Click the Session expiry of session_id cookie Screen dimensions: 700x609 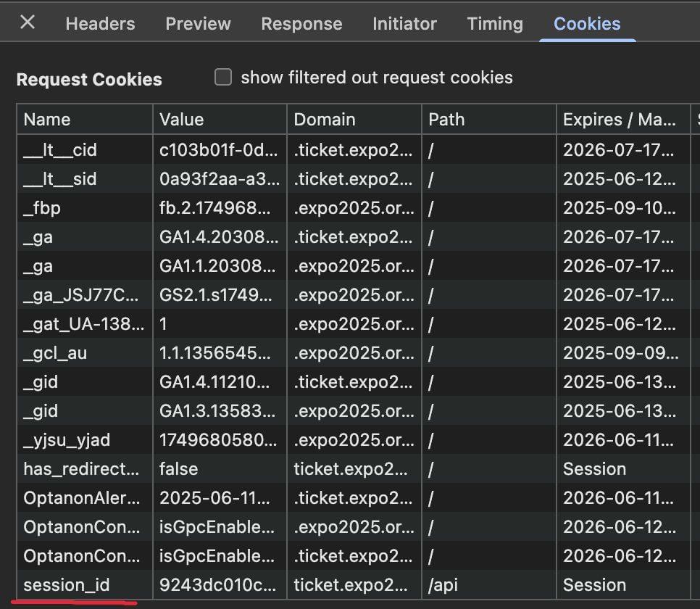click(595, 585)
